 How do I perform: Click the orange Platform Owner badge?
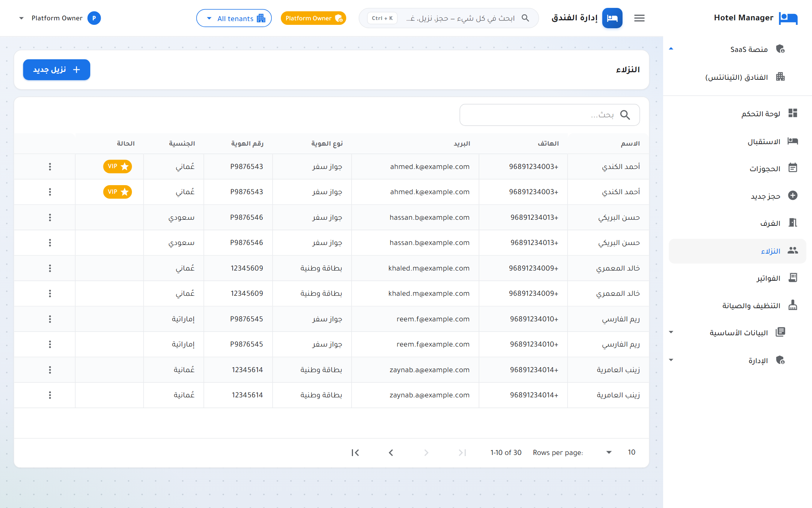(314, 18)
